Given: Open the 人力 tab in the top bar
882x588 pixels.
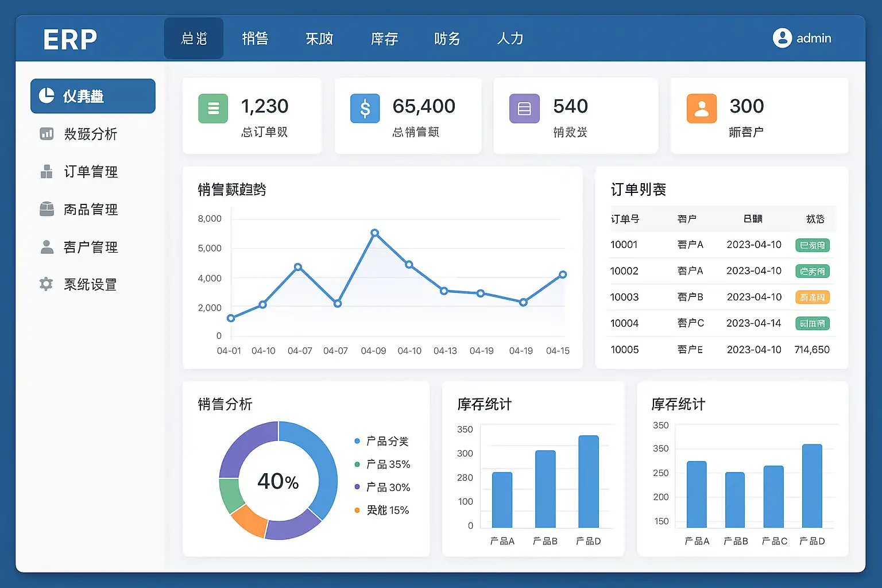Looking at the screenshot, I should 510,38.
